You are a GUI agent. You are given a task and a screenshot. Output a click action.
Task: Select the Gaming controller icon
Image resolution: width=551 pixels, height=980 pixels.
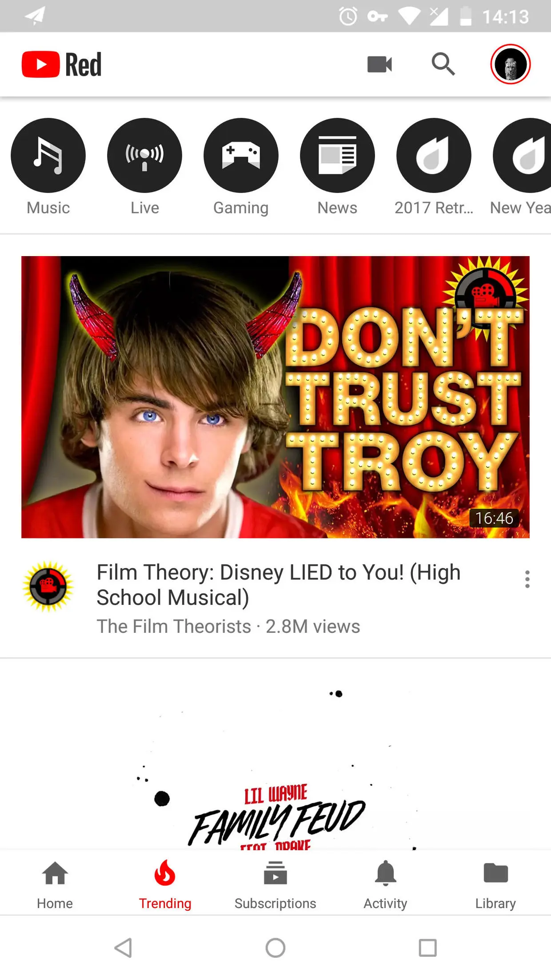241,155
